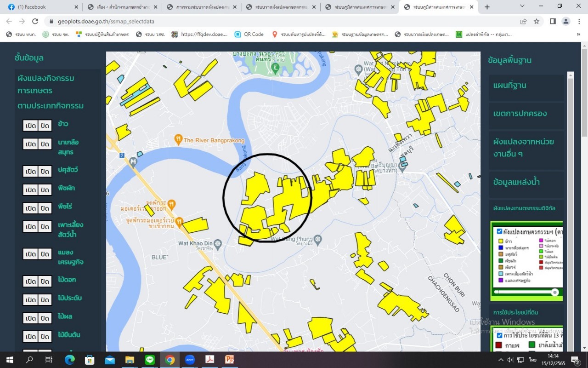588x368 pixels.
Task: Open a new browser tab
Action: pyautogui.click(x=487, y=7)
